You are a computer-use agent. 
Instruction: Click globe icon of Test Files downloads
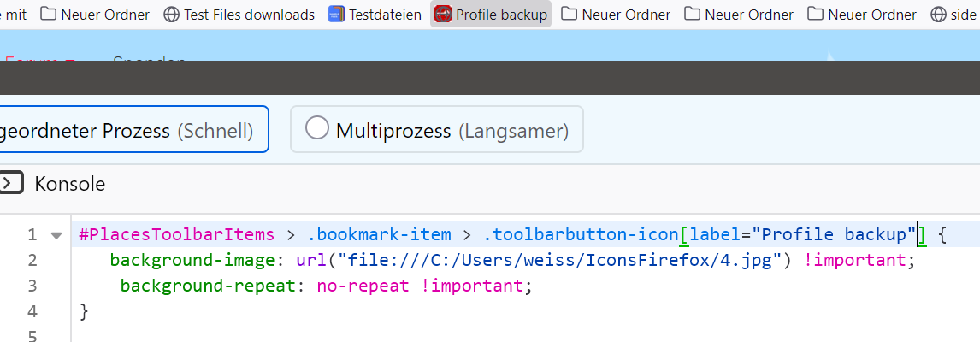171,14
